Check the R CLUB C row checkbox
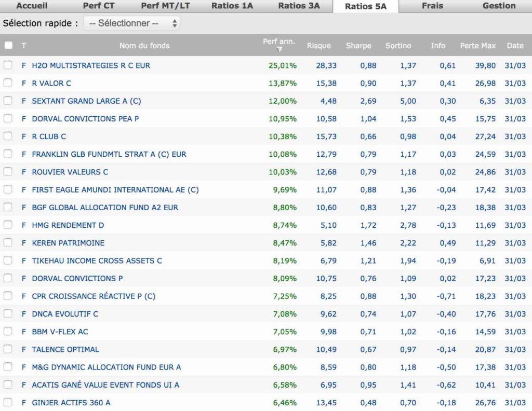This screenshot has width=532, height=411. click(x=8, y=136)
